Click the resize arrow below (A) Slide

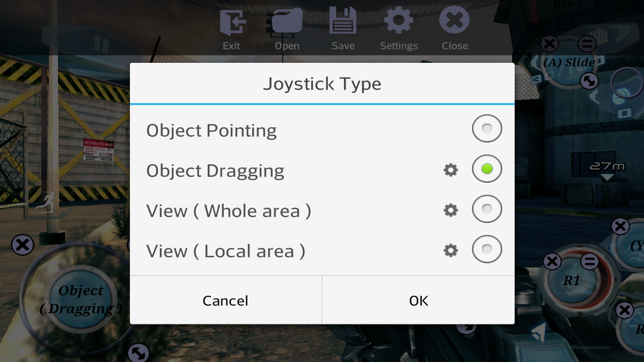[x=589, y=80]
